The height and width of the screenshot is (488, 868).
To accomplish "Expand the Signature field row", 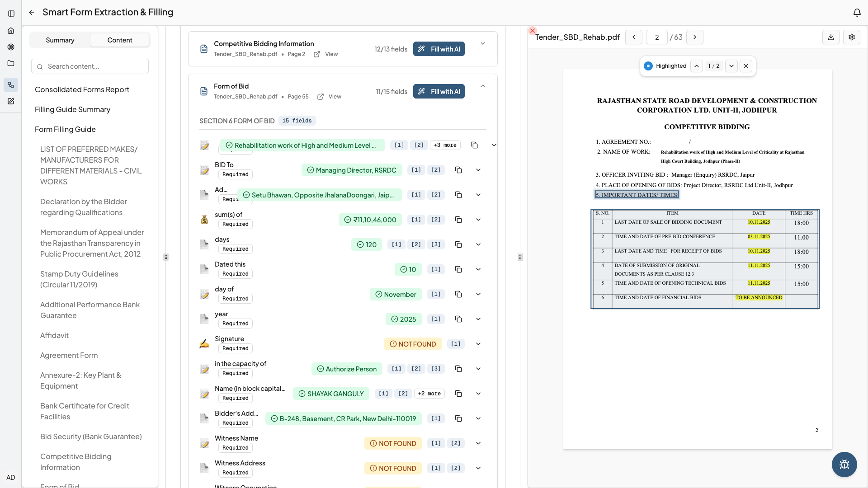I will coord(478,344).
